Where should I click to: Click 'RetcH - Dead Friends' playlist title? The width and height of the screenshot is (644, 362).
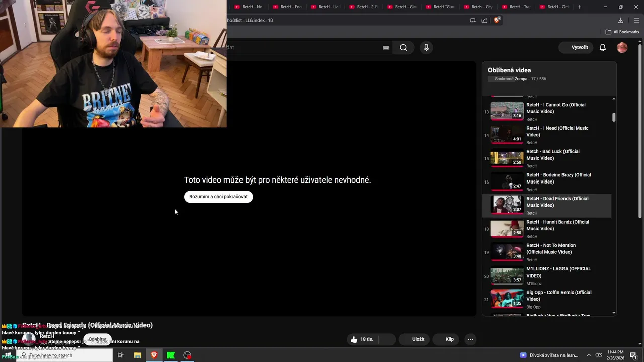click(x=557, y=202)
